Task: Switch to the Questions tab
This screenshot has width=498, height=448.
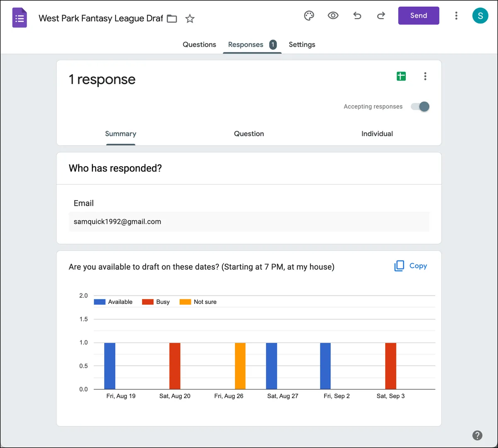Action: pyautogui.click(x=199, y=44)
